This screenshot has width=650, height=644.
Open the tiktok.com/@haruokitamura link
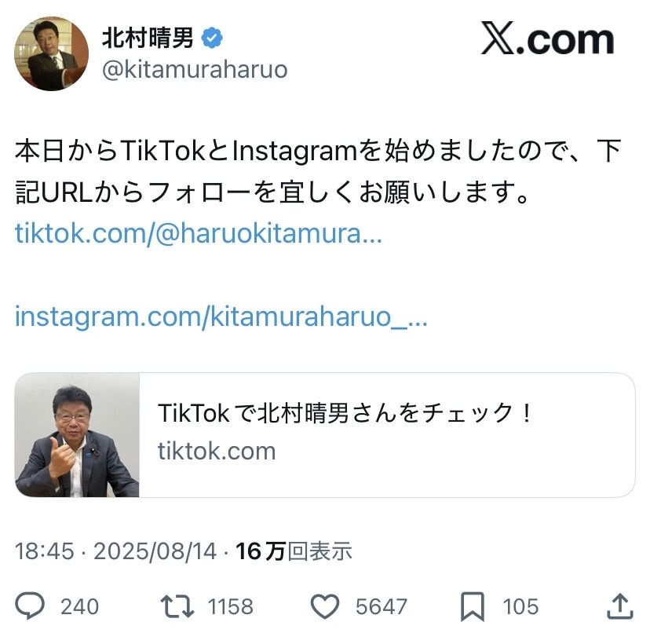(198, 233)
